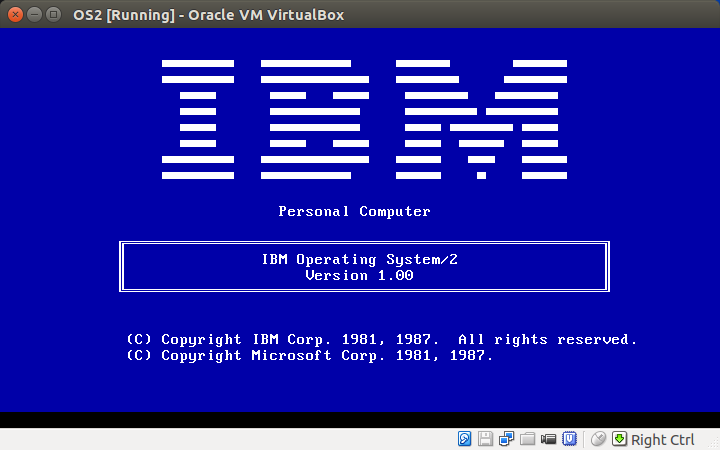Click the Right Ctrl host key label
The image size is (720, 450).
663,440
